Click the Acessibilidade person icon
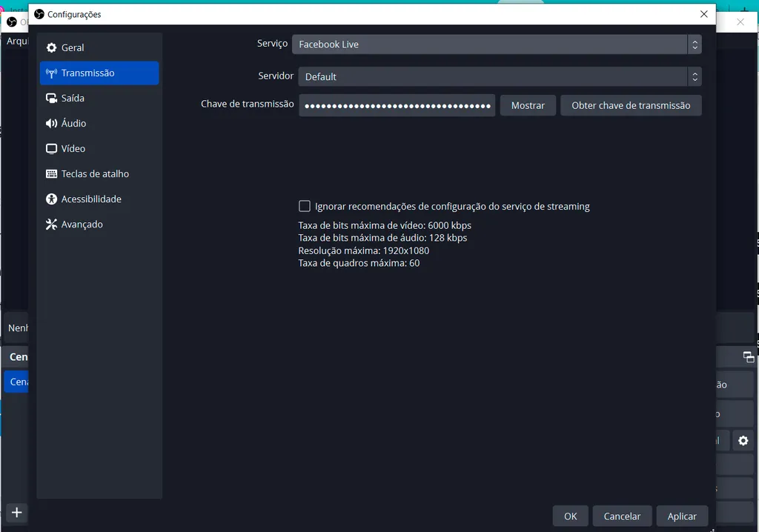The width and height of the screenshot is (759, 532). (x=51, y=199)
